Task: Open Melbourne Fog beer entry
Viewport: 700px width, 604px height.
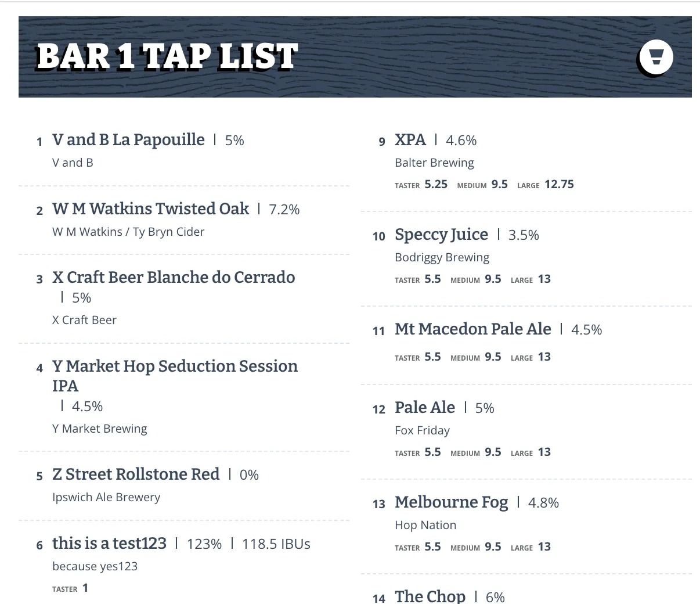Action: [x=451, y=502]
